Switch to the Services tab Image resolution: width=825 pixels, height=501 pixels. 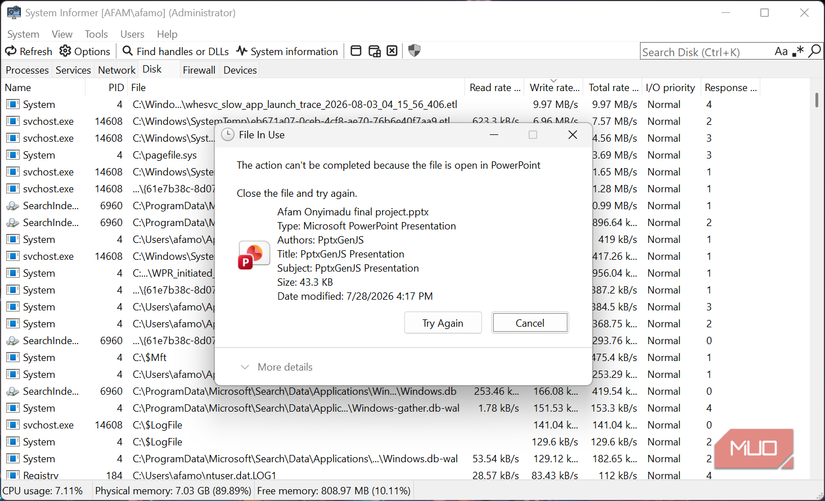[73, 70]
